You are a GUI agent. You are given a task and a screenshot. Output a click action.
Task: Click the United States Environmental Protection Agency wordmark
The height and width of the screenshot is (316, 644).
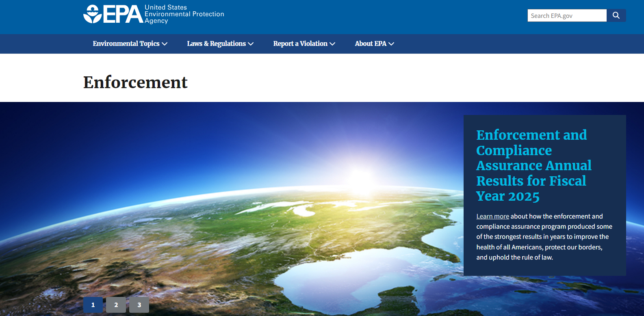click(x=184, y=14)
